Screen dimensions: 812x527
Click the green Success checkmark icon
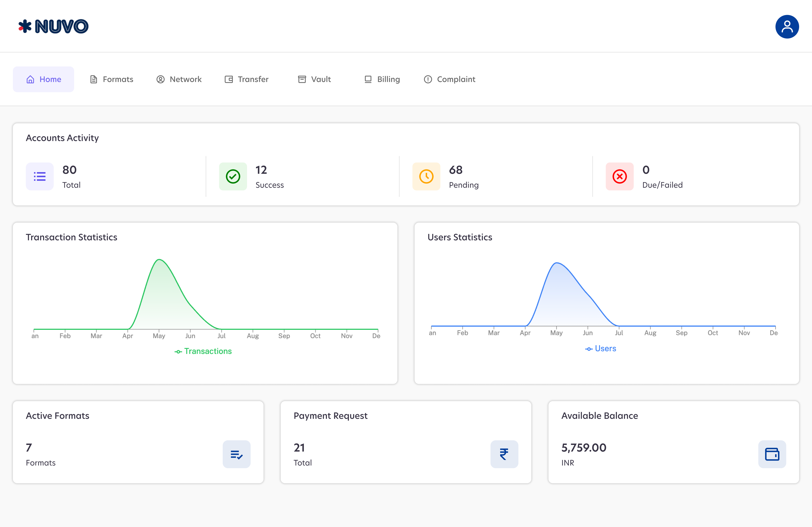pos(233,177)
